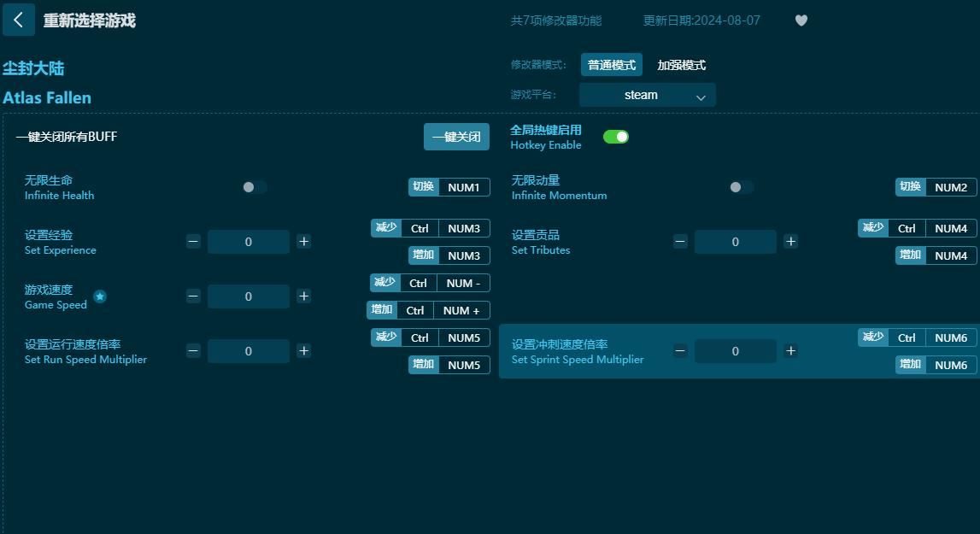This screenshot has width=980, height=534.
Task: Enable the 无限生命 toggle
Action: [254, 186]
